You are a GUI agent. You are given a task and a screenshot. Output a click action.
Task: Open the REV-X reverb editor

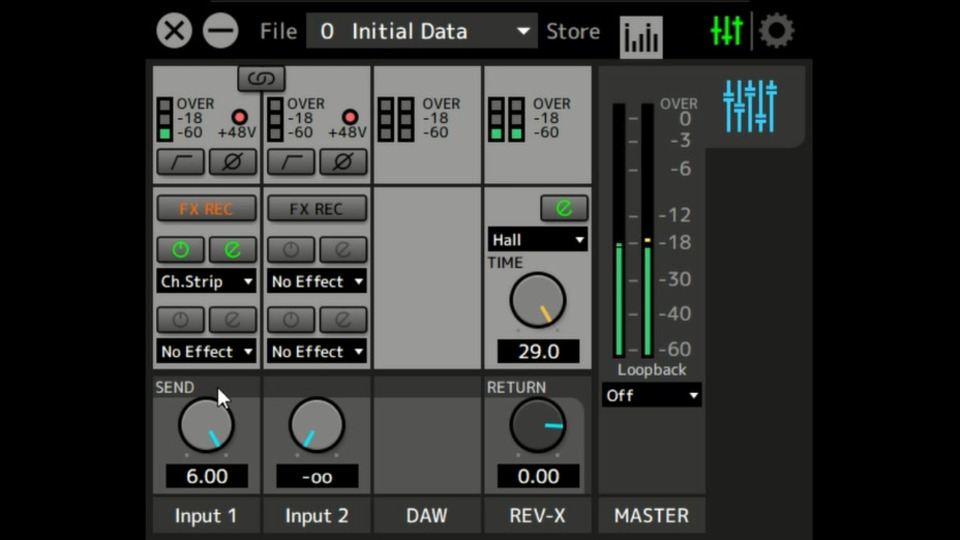point(564,208)
